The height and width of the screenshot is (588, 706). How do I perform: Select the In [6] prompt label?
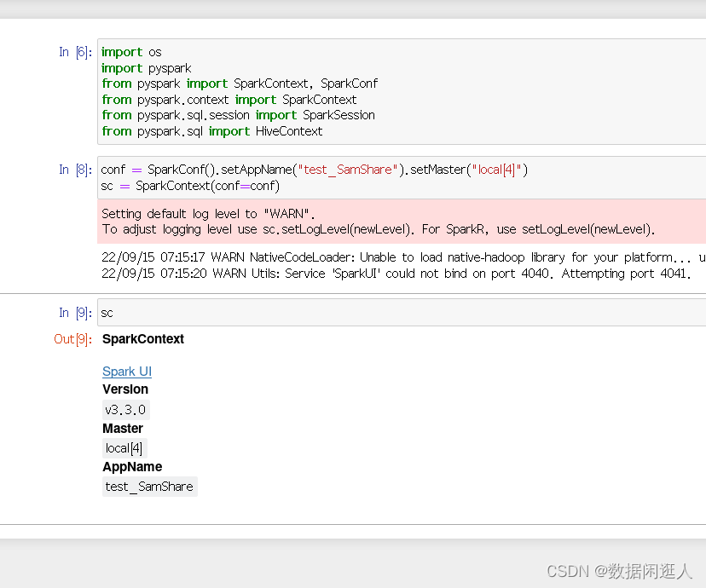76,52
